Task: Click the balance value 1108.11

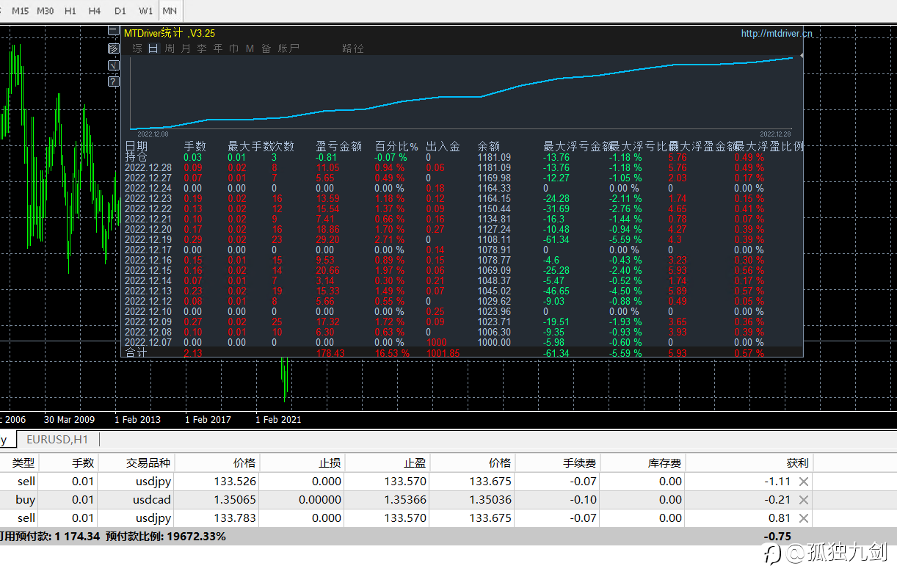Action: pyautogui.click(x=494, y=239)
